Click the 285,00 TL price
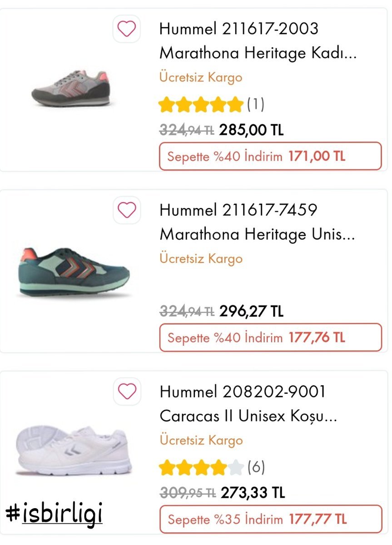Screen dimensions: 392x545 tap(251, 131)
